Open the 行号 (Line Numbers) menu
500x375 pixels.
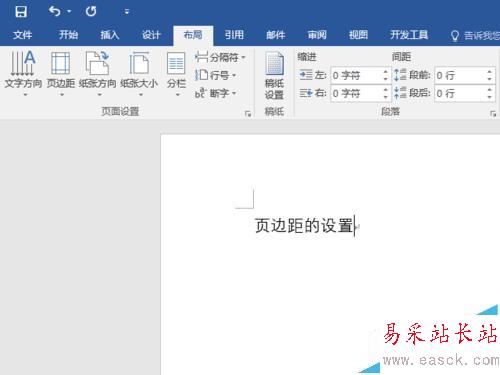[216, 76]
